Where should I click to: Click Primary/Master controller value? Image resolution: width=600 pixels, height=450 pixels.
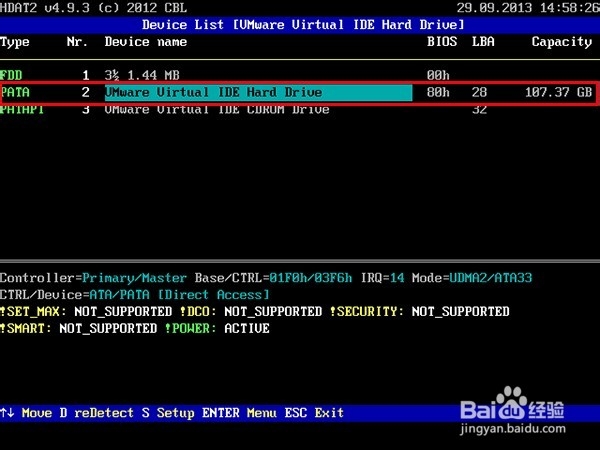pyautogui.click(x=134, y=278)
